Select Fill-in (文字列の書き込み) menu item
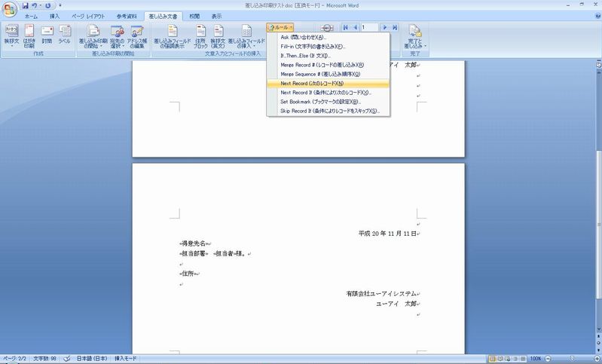 [329, 47]
